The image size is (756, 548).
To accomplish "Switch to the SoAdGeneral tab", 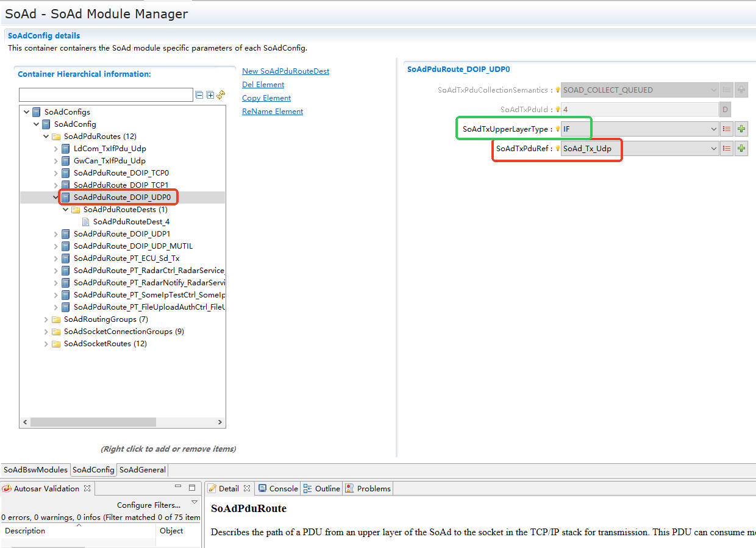I will (x=142, y=469).
